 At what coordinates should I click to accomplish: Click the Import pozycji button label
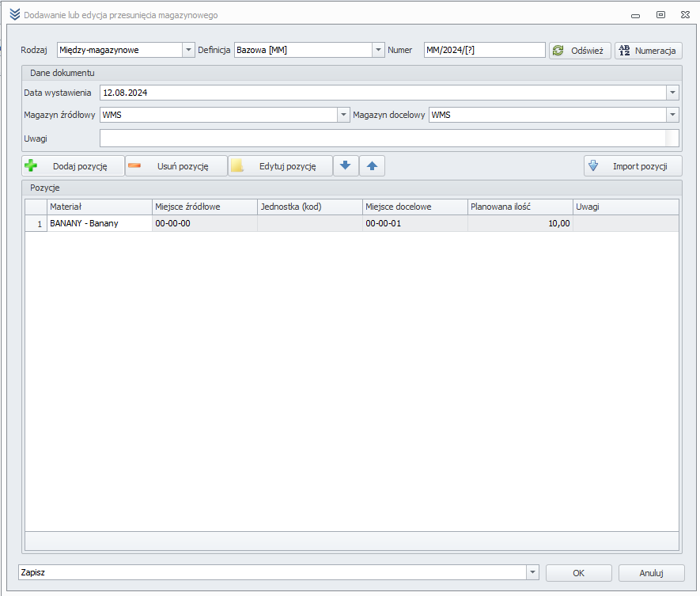click(640, 166)
